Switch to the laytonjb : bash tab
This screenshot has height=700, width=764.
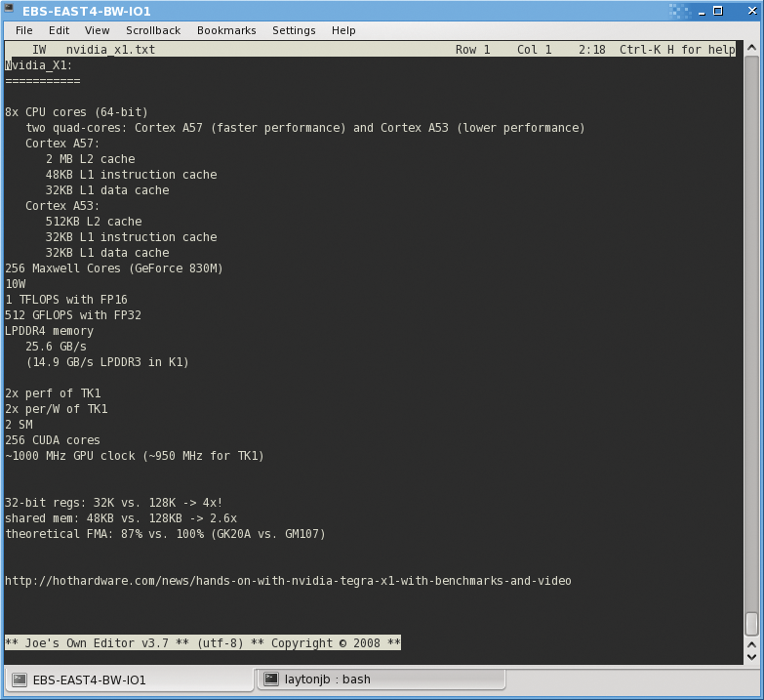click(382, 679)
